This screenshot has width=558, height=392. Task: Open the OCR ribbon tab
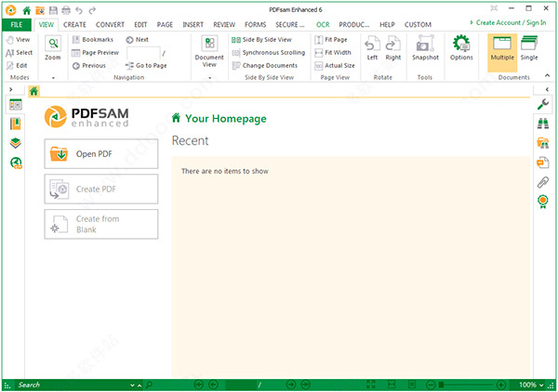click(323, 24)
